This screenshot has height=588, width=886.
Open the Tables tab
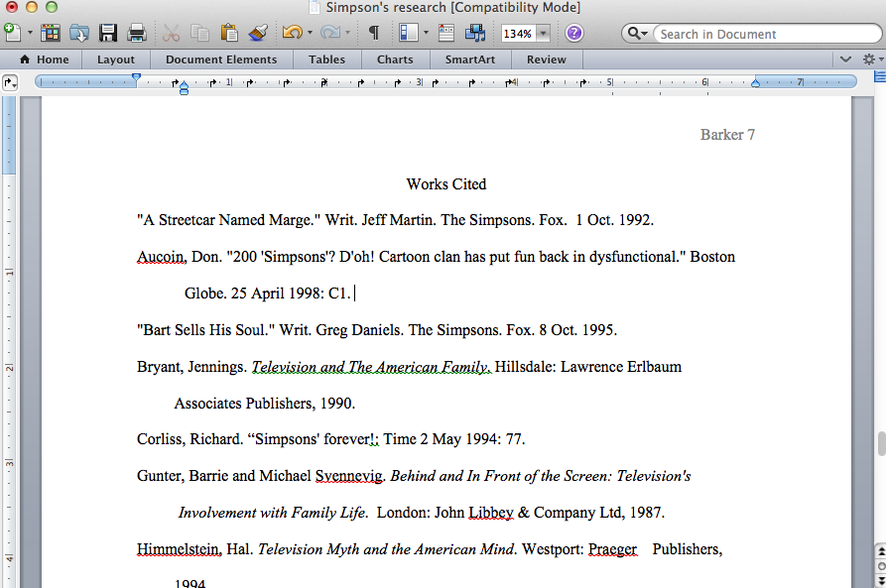(326, 59)
